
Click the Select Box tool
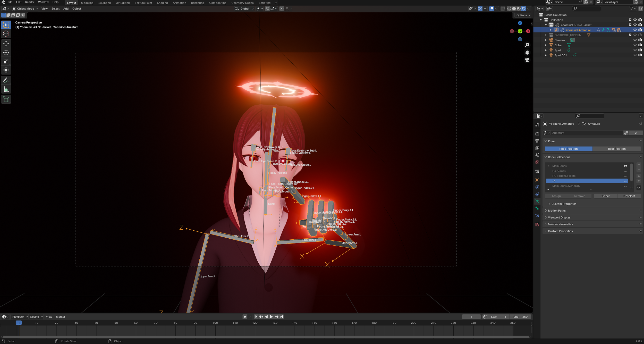click(6, 25)
